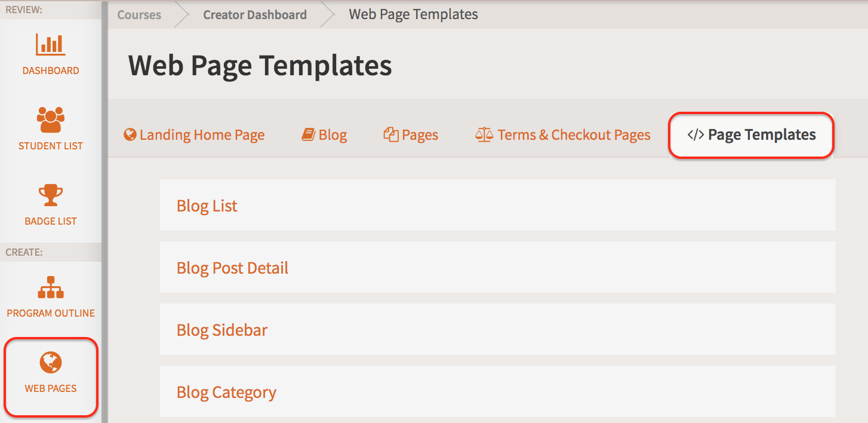Screen dimensions: 868x423
Task: Click globe icon beside Landing Home Page
Action: (130, 134)
